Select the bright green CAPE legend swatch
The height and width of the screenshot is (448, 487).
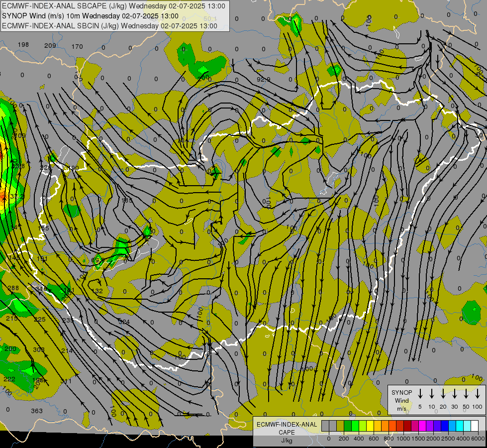click(x=355, y=426)
